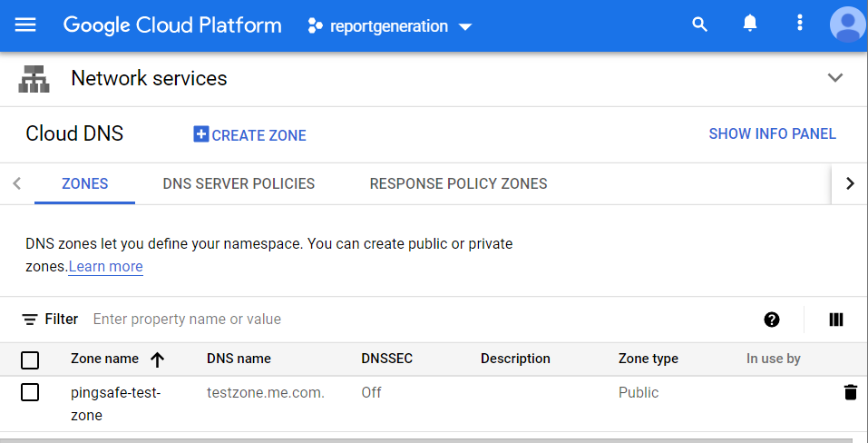
Task: Open the hamburger navigation menu
Action: click(25, 25)
